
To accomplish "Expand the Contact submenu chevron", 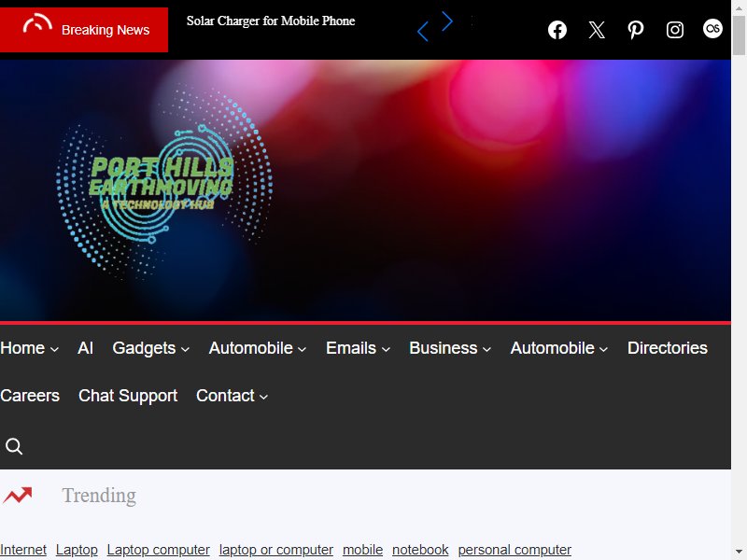I will tap(264, 398).
